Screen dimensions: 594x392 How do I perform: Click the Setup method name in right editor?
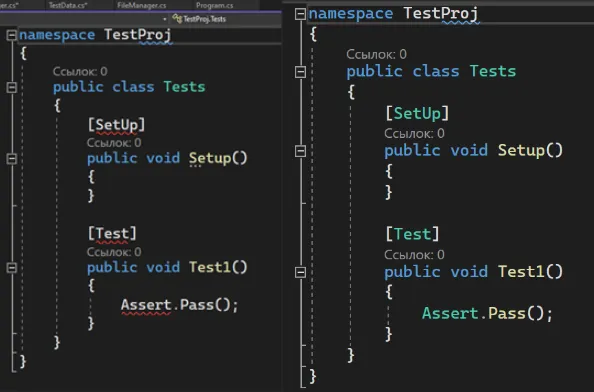[521, 150]
